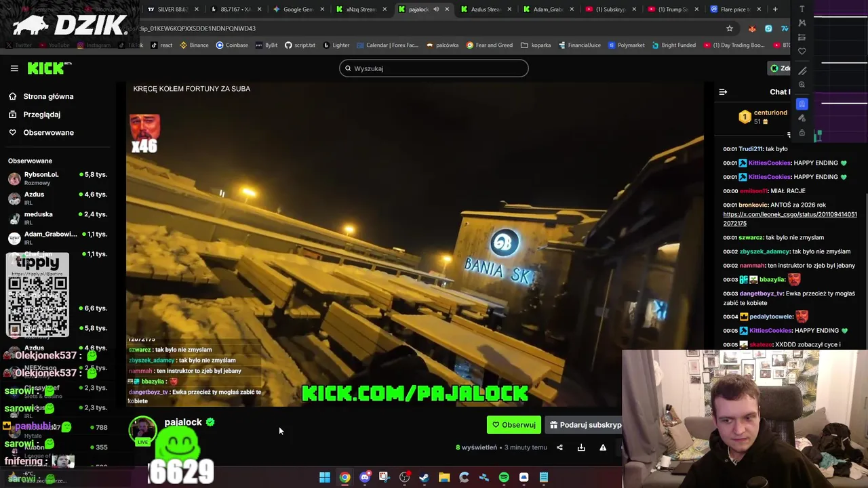Share the clip with share icon
This screenshot has height=488, width=868.
(559, 447)
